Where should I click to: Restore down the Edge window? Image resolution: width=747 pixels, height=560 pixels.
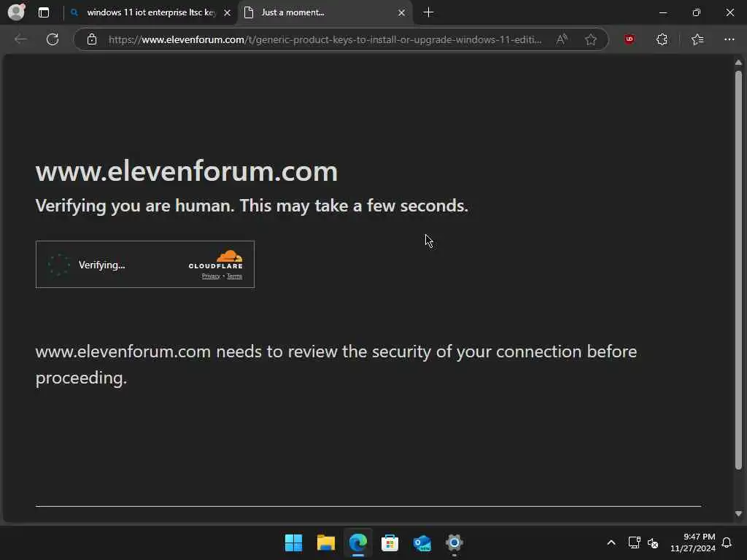click(x=697, y=12)
